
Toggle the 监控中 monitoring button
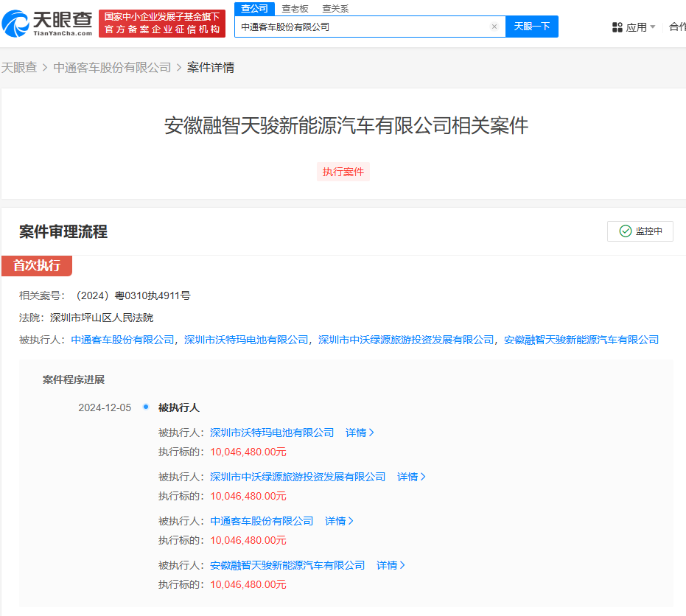(640, 231)
